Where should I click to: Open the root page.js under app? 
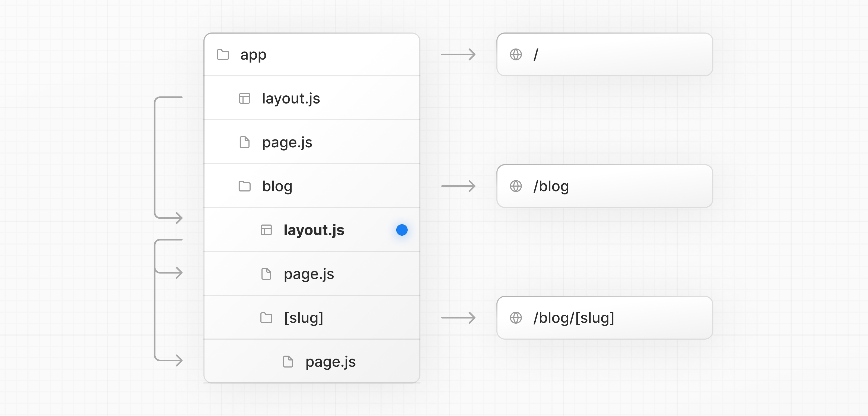click(287, 142)
